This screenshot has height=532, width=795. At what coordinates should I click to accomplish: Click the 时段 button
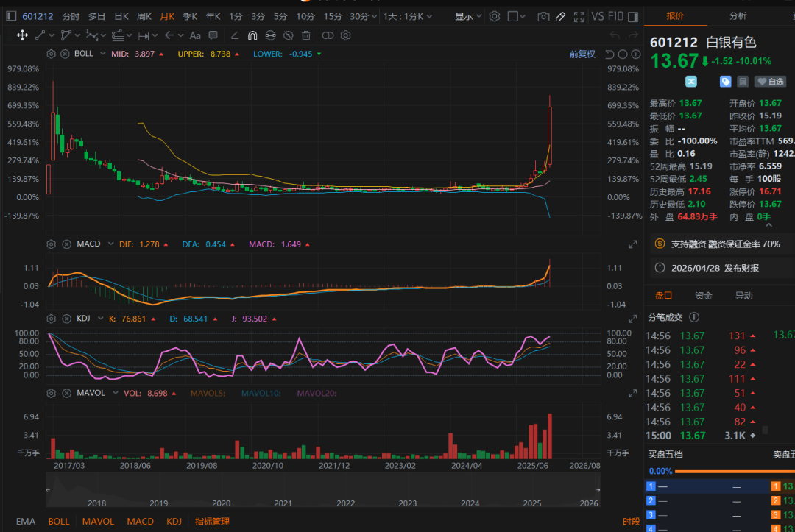[x=632, y=522]
